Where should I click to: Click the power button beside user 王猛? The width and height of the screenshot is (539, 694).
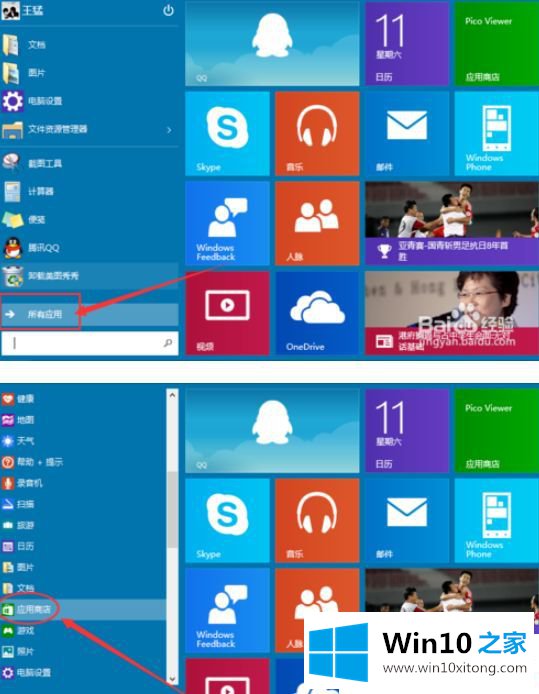(169, 10)
